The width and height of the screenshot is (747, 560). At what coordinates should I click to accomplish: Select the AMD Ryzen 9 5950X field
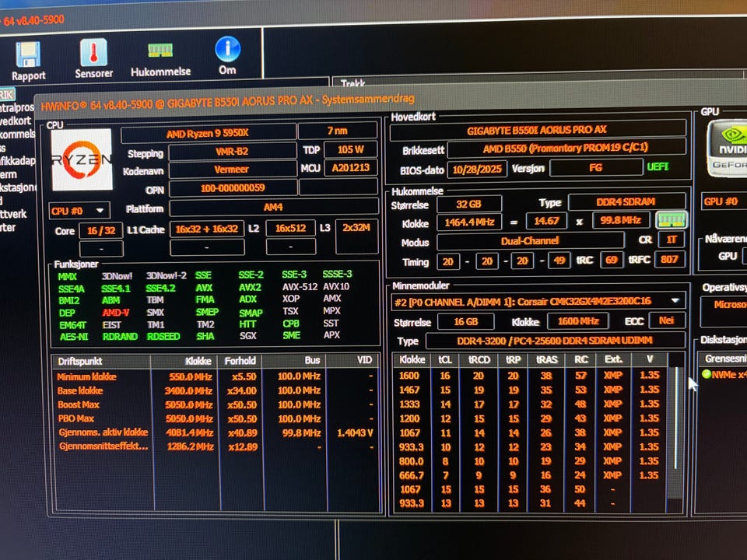pyautogui.click(x=208, y=134)
